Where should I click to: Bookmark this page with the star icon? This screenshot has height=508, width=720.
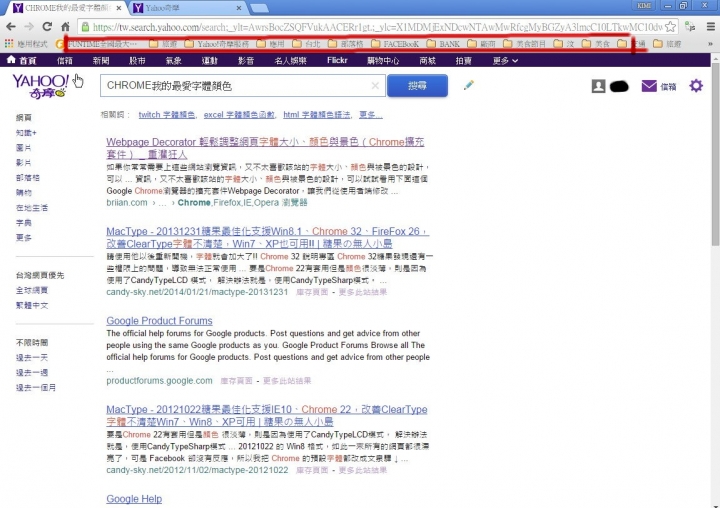click(670, 27)
